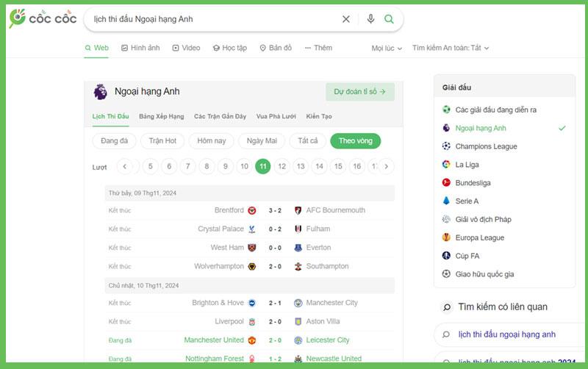This screenshot has height=369, width=588.
Task: Select the "Trận Hot" filter pill
Action: (162, 140)
